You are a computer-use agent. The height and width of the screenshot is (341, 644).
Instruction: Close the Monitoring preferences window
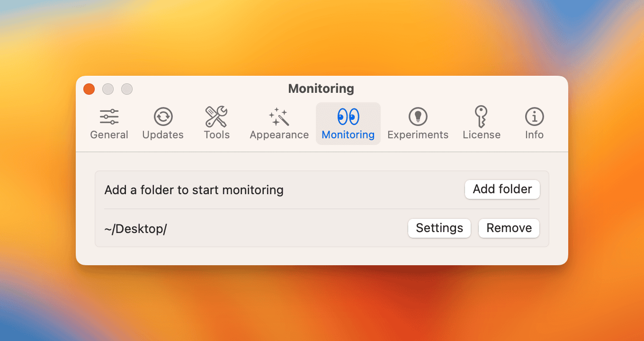tap(89, 89)
